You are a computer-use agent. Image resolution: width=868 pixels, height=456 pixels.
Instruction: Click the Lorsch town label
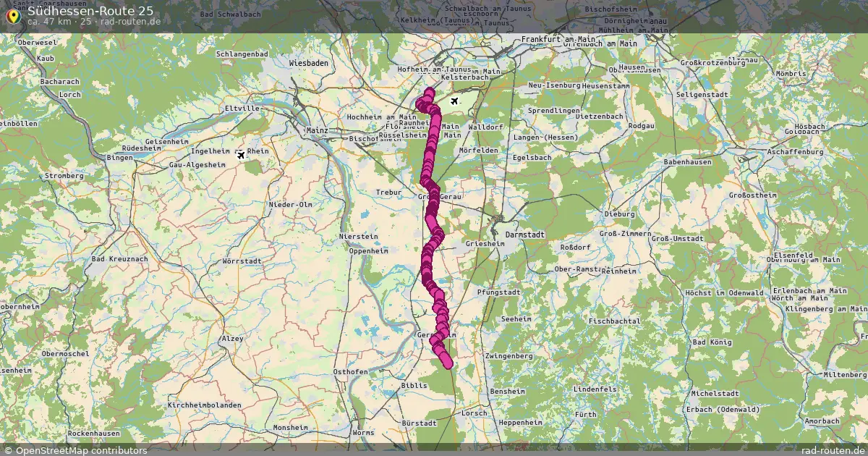click(474, 413)
